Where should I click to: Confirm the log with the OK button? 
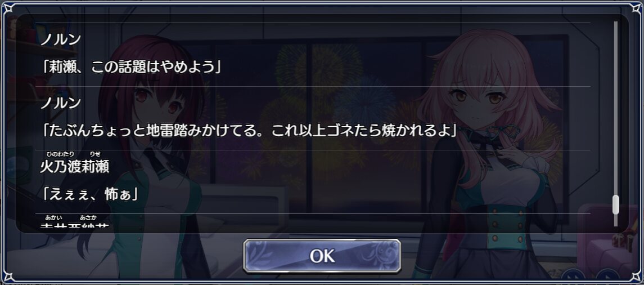coord(322,256)
